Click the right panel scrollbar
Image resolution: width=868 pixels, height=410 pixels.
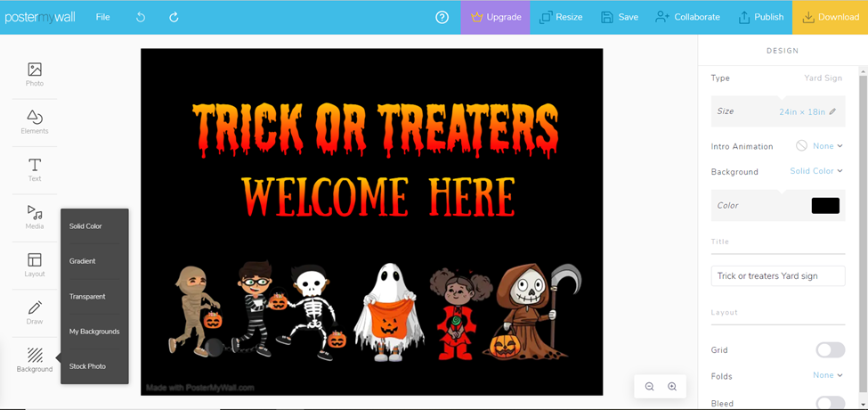tap(863, 235)
